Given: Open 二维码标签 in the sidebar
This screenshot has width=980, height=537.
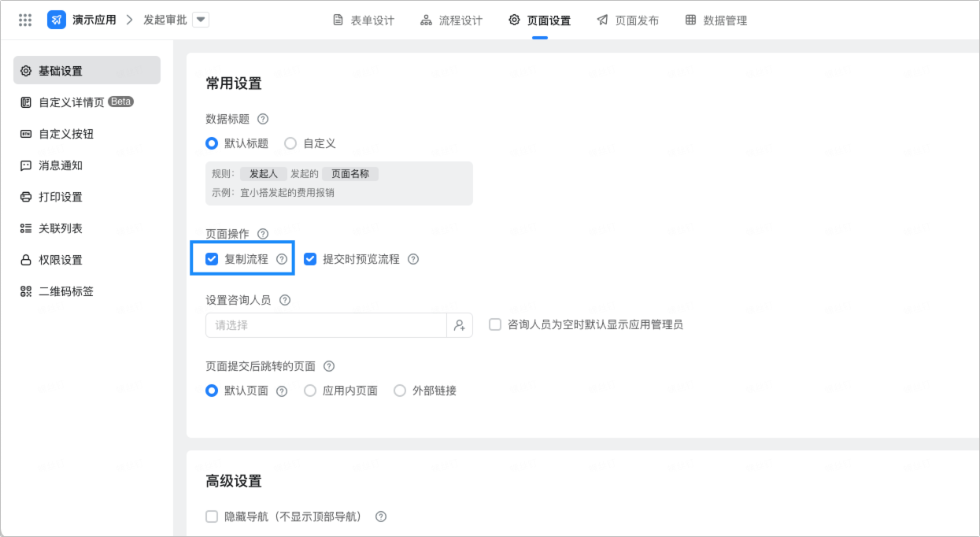Looking at the screenshot, I should [x=87, y=291].
